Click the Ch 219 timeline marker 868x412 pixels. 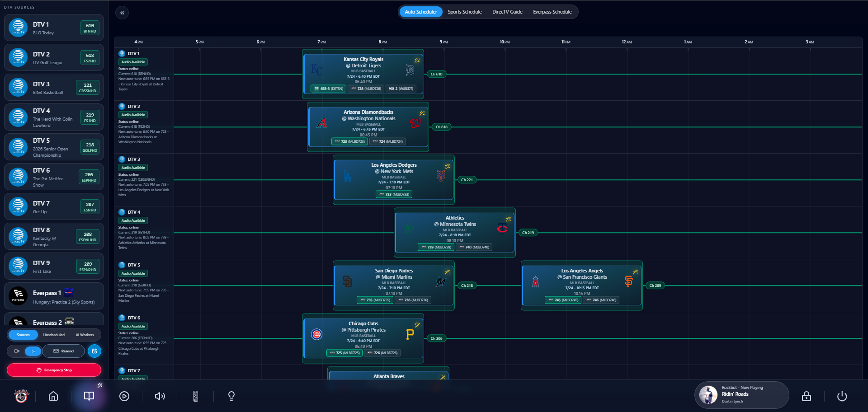(x=528, y=233)
